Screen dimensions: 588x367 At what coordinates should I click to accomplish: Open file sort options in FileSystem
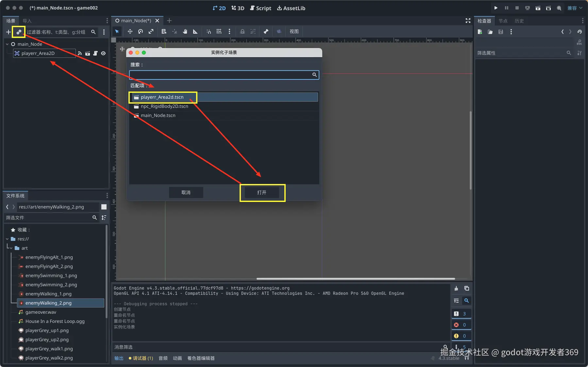tap(104, 218)
